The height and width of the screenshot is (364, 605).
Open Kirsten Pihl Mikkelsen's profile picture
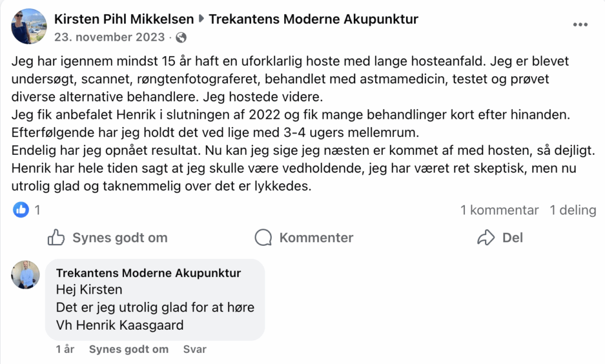29,26
